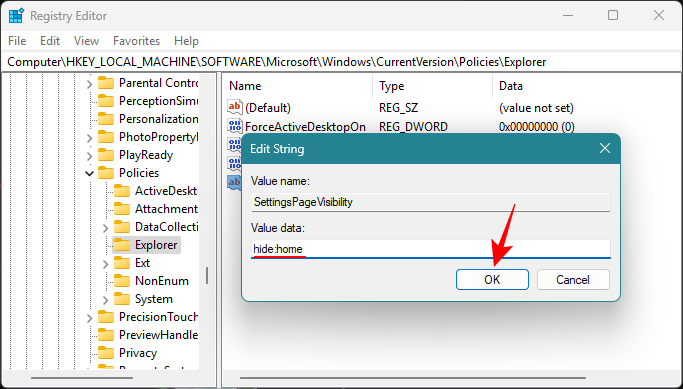Click the PreviewHandlers folder icon
683x389 pixels.
pyautogui.click(x=106, y=335)
